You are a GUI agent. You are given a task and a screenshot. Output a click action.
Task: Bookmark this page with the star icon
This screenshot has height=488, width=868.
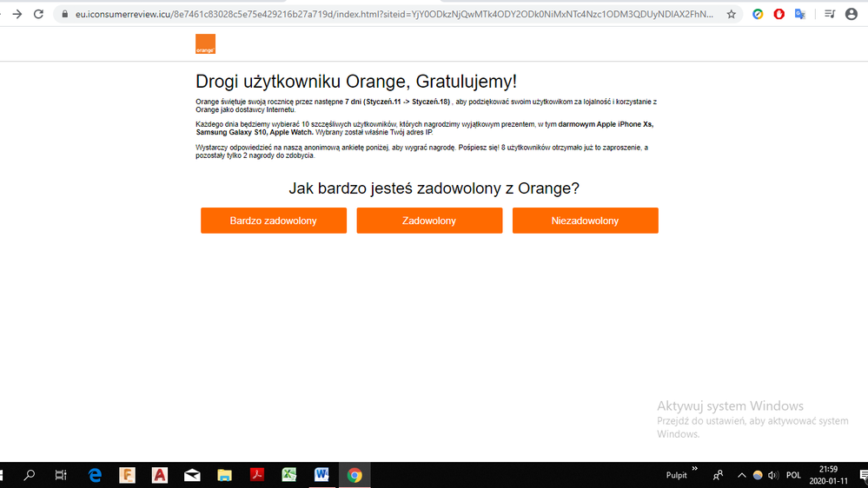[732, 15]
